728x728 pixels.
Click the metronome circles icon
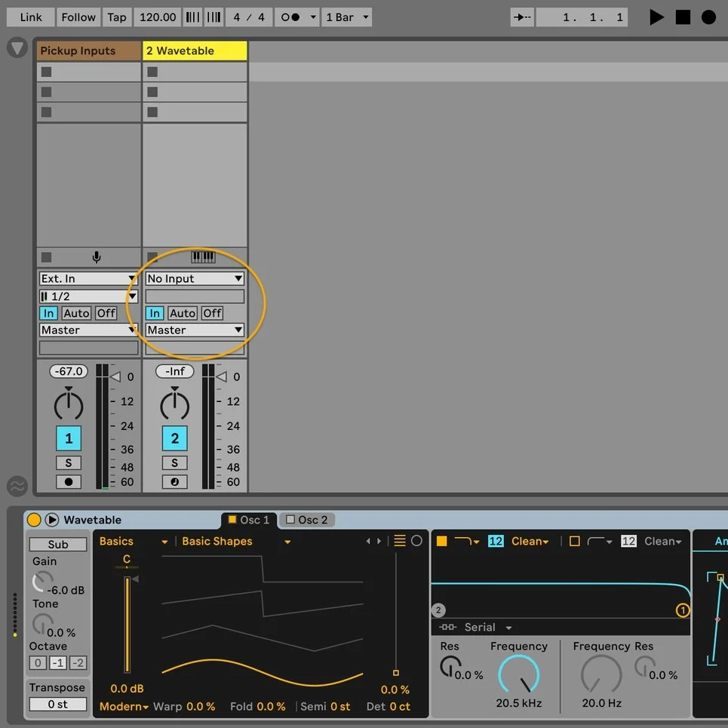coord(290,17)
